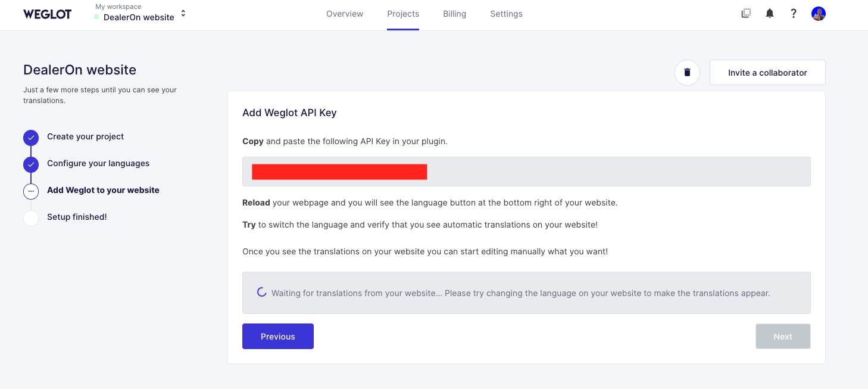
Task: Click the Add Weglot step ellipsis icon
Action: [31, 191]
